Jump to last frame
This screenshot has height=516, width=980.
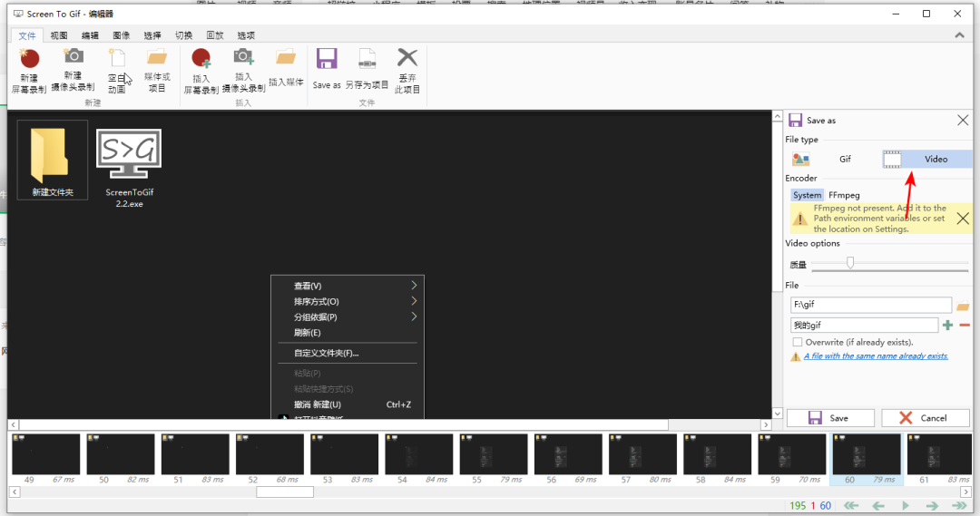959,505
